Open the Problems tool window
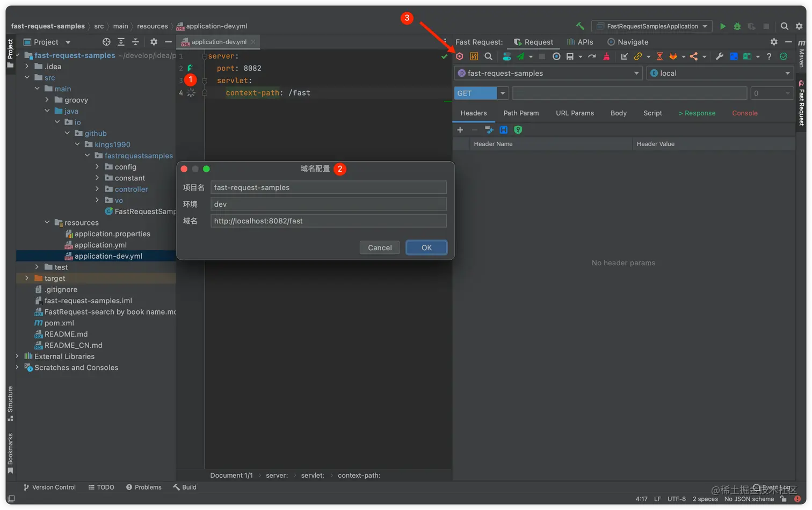This screenshot has height=510, width=812. pos(143,487)
